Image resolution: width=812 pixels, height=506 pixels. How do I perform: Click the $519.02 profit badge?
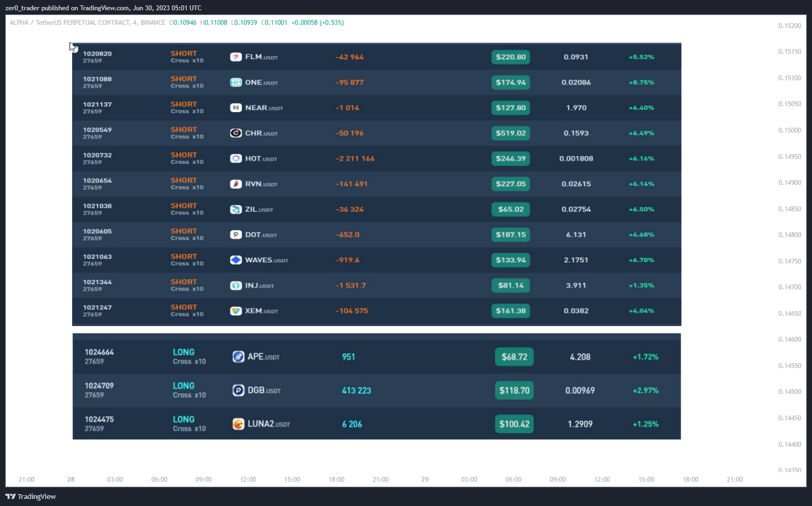coord(510,133)
